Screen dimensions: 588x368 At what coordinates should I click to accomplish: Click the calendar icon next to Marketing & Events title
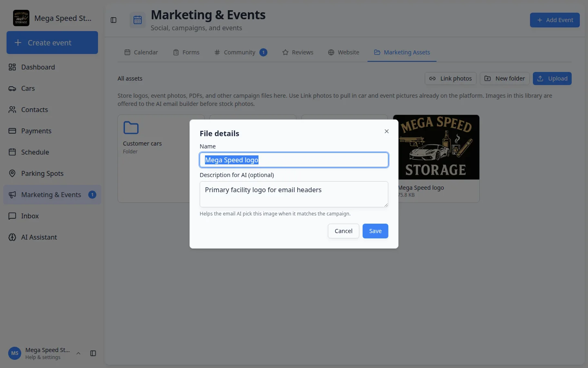coord(138,20)
